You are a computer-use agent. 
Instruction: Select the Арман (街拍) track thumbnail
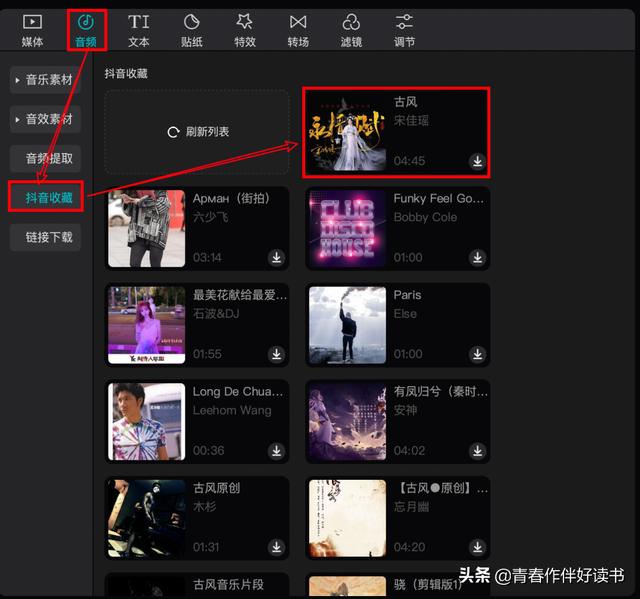tap(147, 229)
